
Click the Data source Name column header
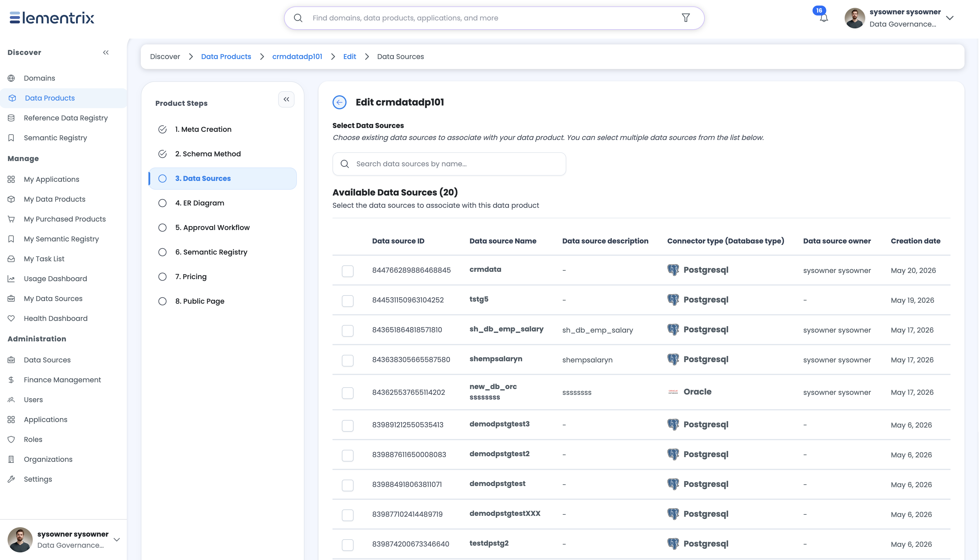pyautogui.click(x=503, y=241)
